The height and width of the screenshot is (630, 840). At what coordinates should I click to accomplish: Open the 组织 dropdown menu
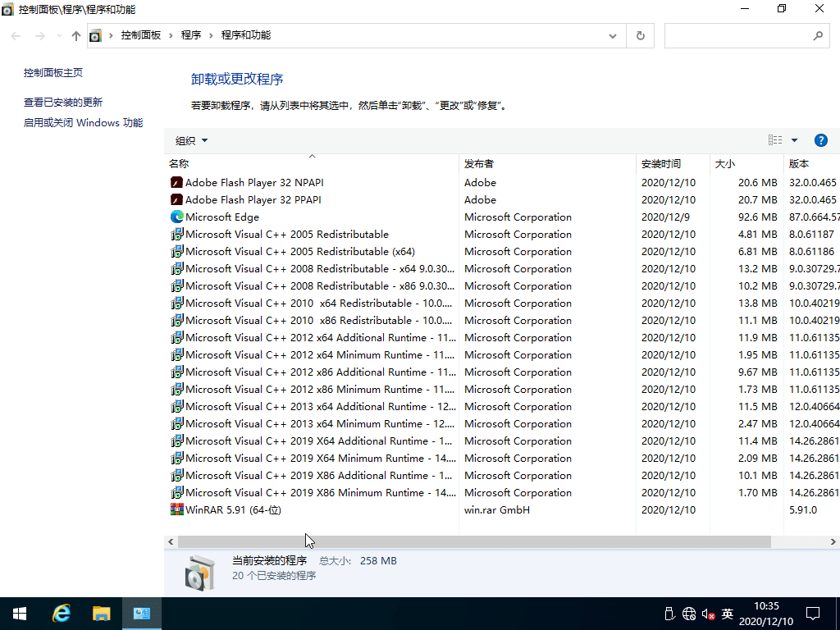[190, 139]
